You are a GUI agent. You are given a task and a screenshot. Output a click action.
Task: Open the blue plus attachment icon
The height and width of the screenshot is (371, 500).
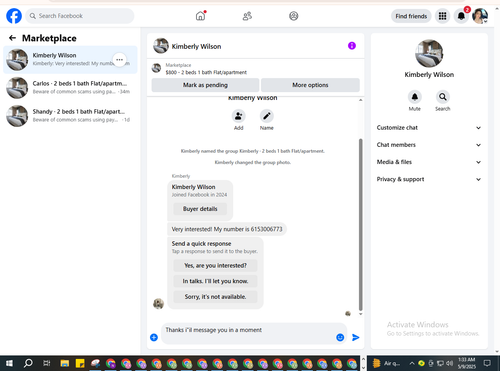click(x=154, y=337)
